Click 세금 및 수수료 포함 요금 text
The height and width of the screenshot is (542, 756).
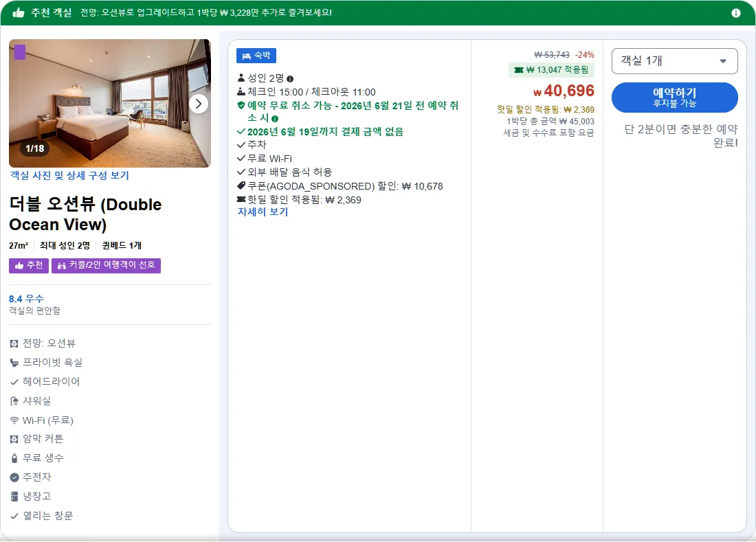(x=548, y=133)
